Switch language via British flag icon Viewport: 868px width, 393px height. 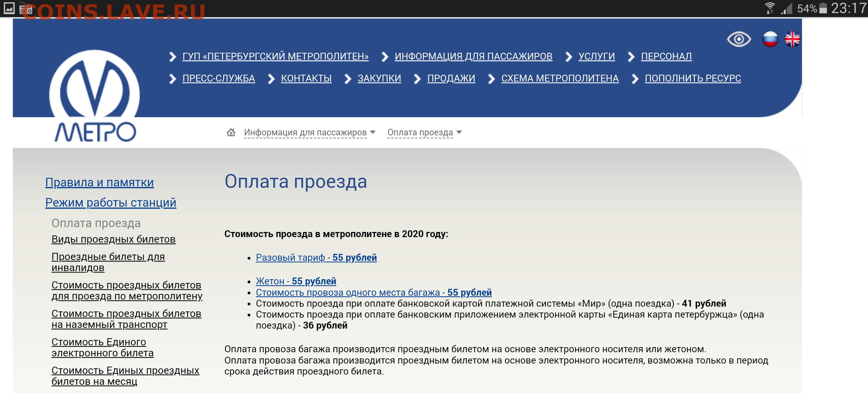[792, 39]
